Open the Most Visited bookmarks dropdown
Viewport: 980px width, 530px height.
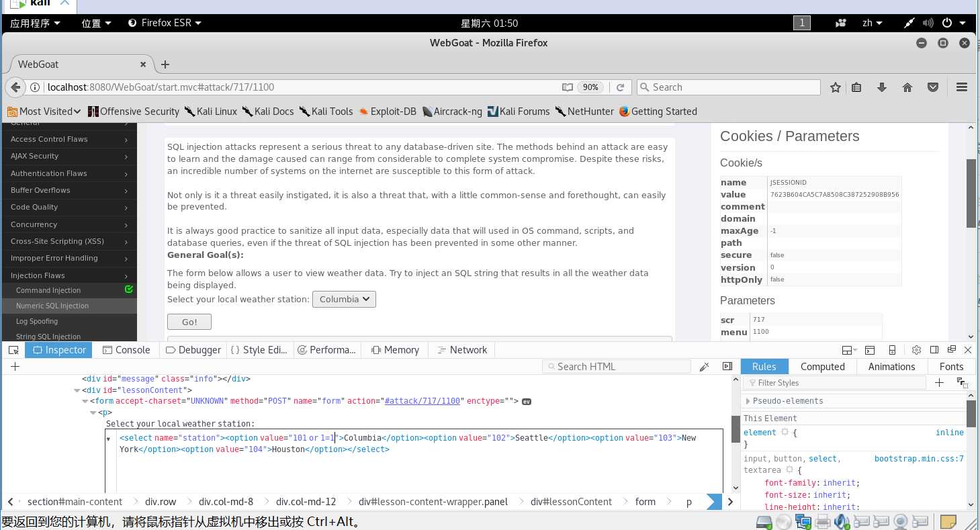44,112
